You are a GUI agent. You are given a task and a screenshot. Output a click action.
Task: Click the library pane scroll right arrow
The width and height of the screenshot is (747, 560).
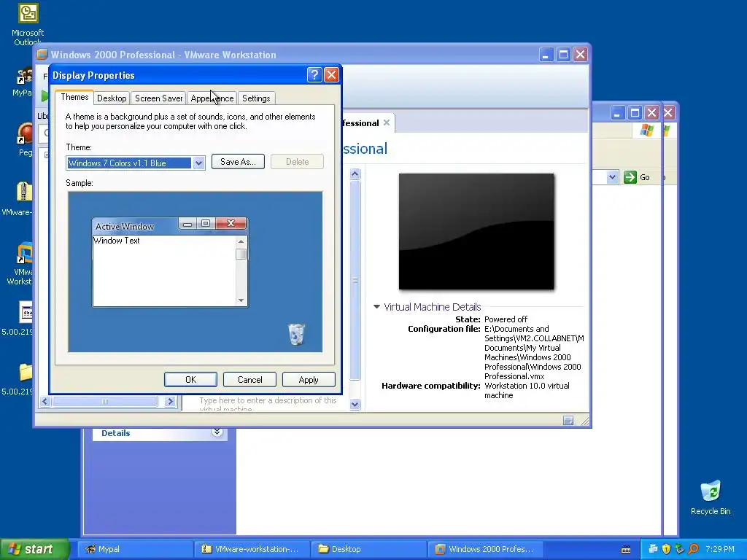tap(169, 402)
